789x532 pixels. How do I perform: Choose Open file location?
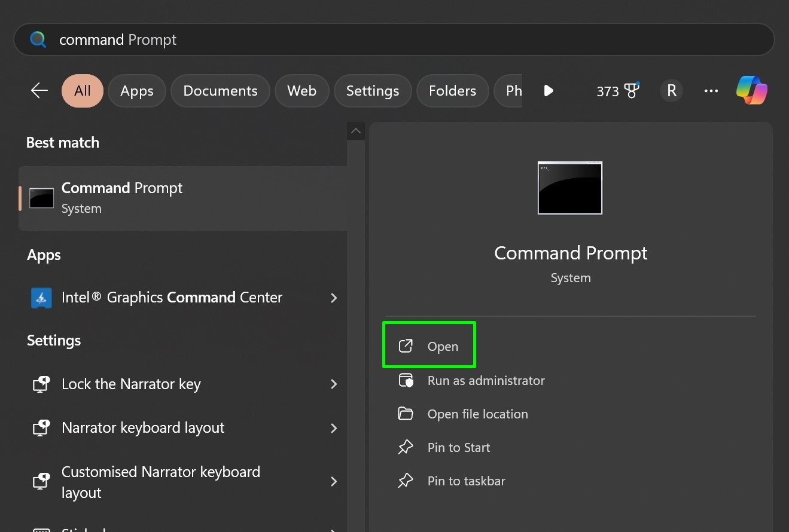477,414
